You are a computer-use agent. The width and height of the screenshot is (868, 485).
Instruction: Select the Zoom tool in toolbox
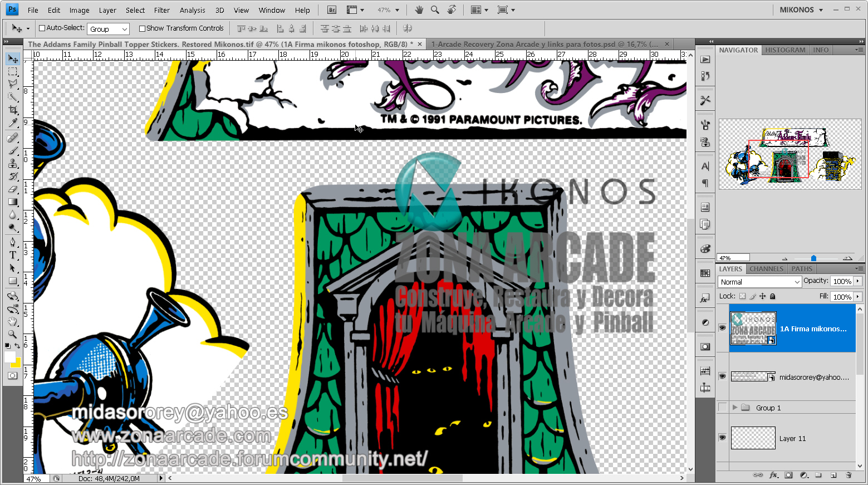(x=13, y=334)
